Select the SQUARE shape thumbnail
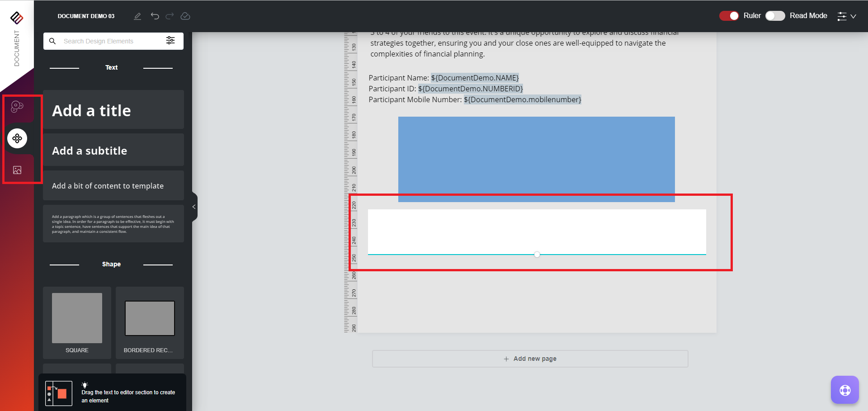 pos(77,318)
